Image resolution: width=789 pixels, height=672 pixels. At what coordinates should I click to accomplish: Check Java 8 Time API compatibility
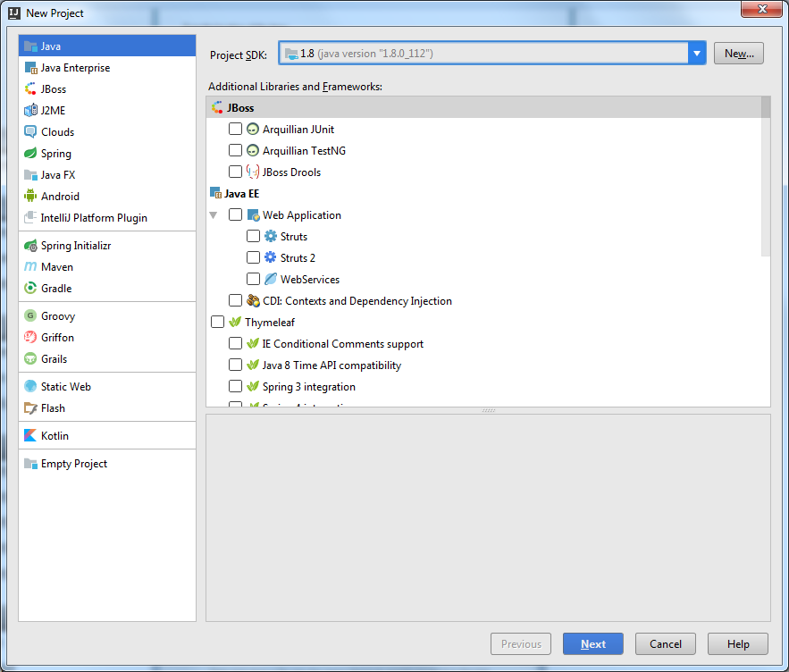[x=235, y=365]
